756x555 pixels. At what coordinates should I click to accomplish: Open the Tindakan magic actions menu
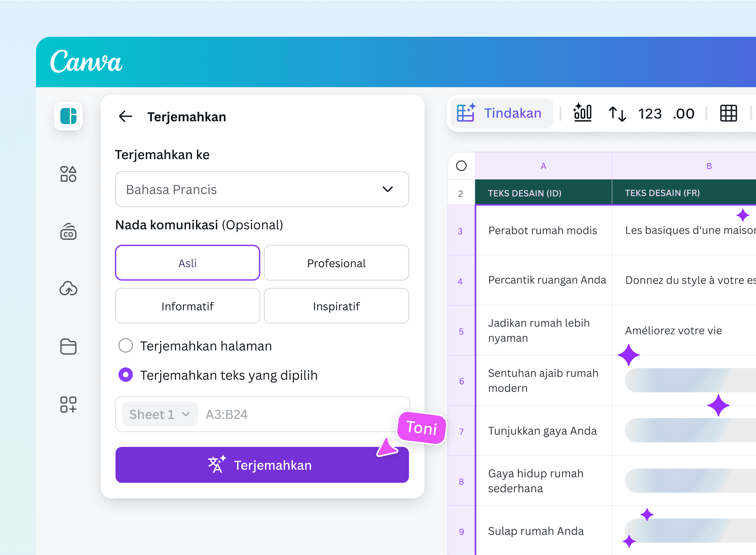[x=501, y=113]
